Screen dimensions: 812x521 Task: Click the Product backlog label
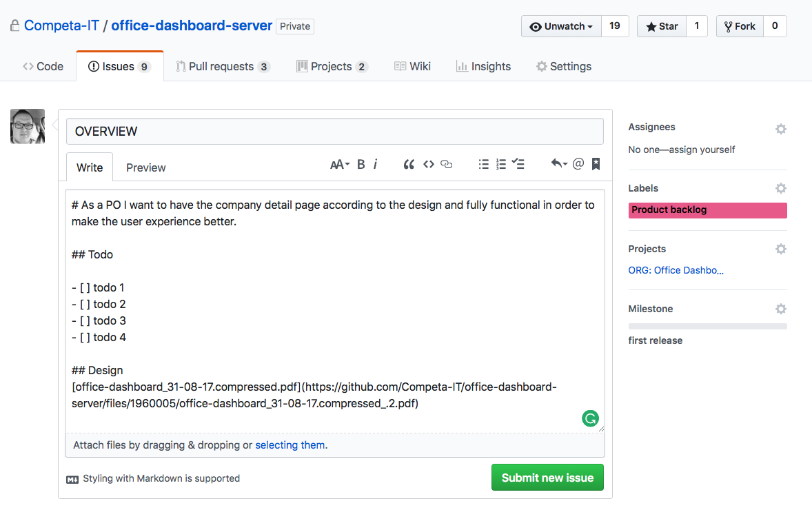click(707, 210)
